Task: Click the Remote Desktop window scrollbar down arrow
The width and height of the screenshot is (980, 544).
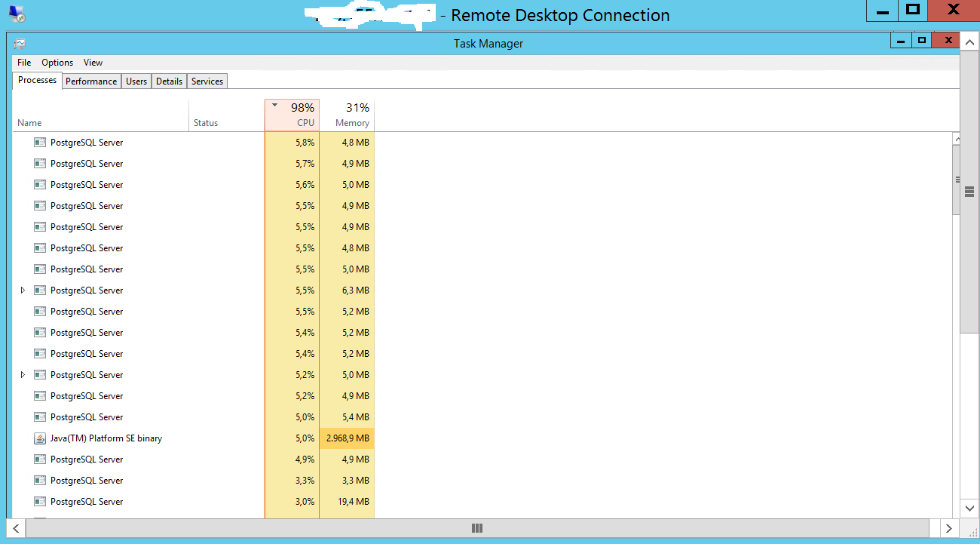Action: pos(969,509)
